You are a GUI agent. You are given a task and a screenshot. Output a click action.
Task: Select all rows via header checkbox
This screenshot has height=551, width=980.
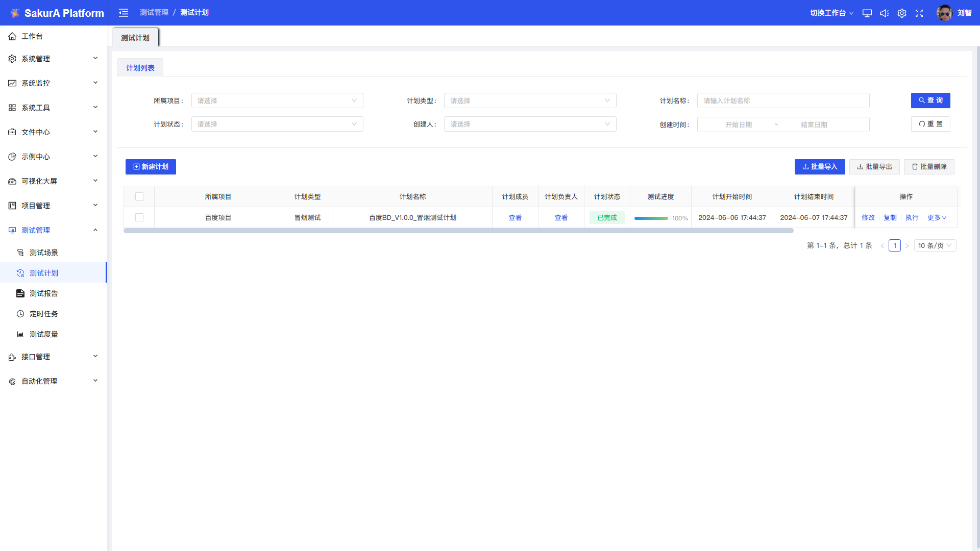pyautogui.click(x=139, y=196)
